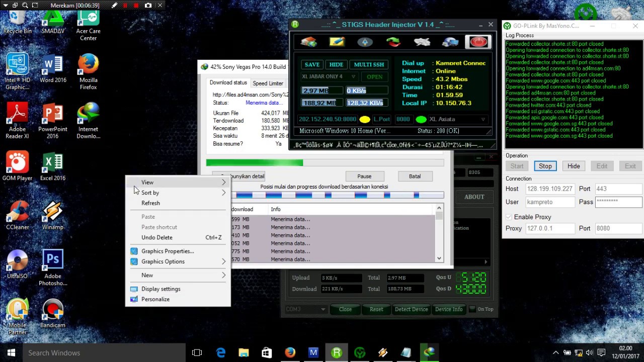
Task: Open Adobe Reader XI desktop icon
Action: (18, 121)
